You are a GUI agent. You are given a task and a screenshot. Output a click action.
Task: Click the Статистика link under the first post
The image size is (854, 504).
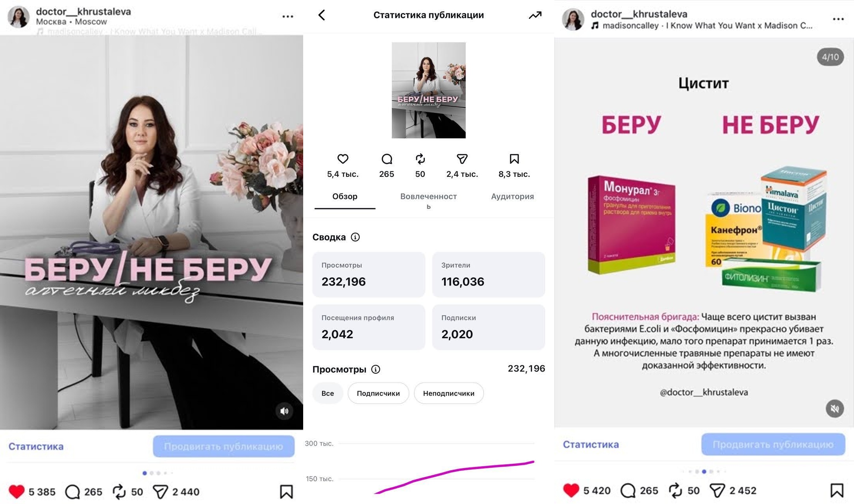tap(36, 447)
